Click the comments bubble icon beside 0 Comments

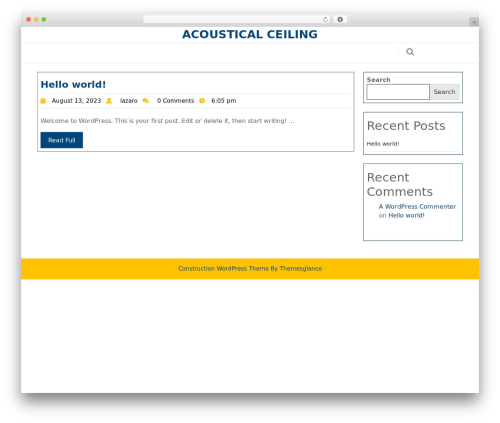coord(146,101)
